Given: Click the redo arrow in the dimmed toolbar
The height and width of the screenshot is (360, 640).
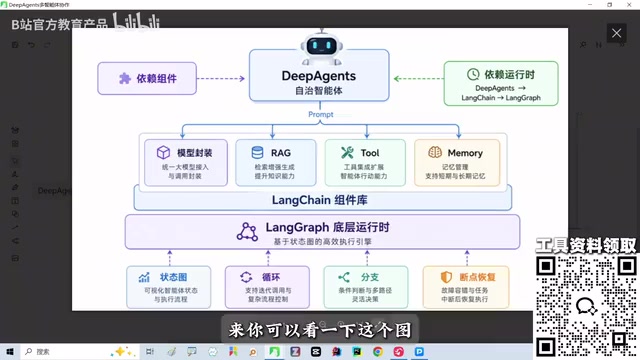Looking at the screenshot, I should pyautogui.click(x=47, y=44).
